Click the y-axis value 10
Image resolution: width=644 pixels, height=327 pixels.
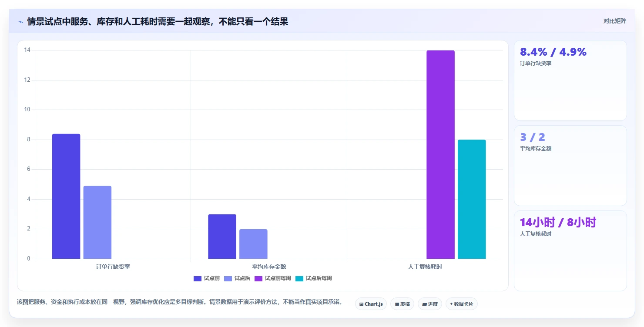coord(27,110)
